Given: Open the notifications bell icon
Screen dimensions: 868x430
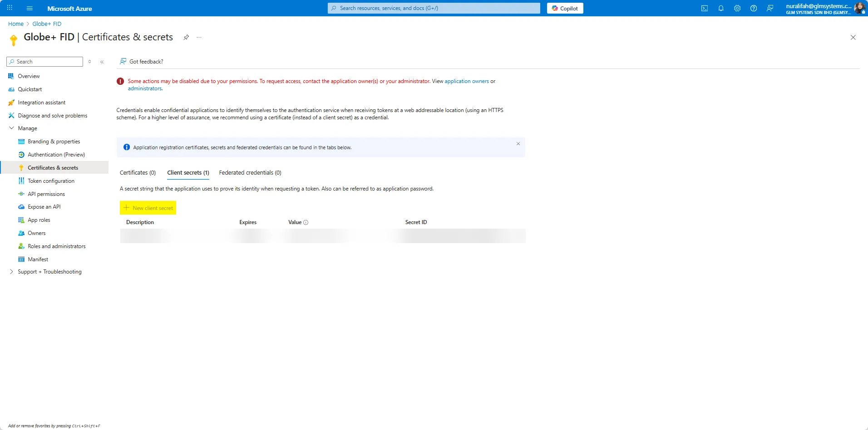Looking at the screenshot, I should tap(720, 8).
